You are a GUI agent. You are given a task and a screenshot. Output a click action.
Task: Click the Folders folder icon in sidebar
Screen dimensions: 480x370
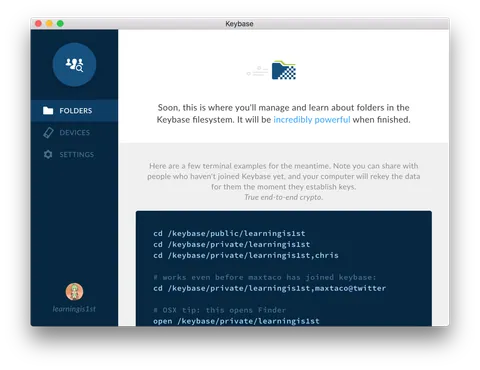point(48,110)
